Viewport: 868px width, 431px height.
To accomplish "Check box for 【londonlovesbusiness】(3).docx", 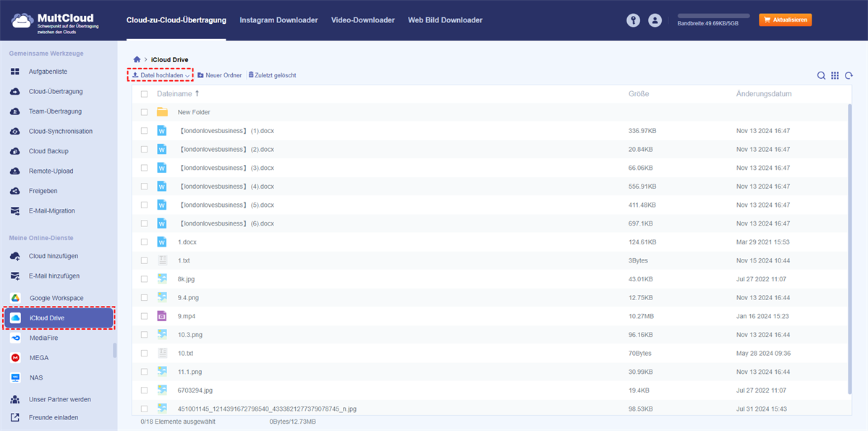I will (144, 168).
